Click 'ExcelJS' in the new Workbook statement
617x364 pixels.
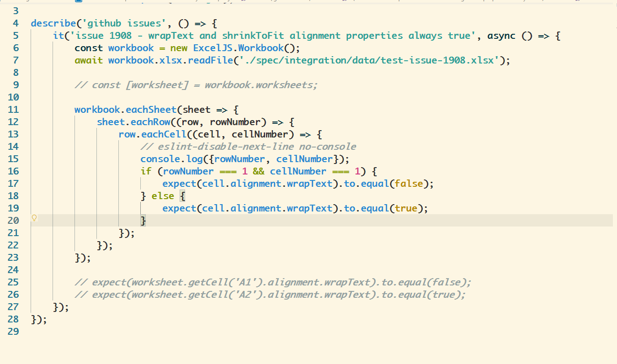pos(213,48)
